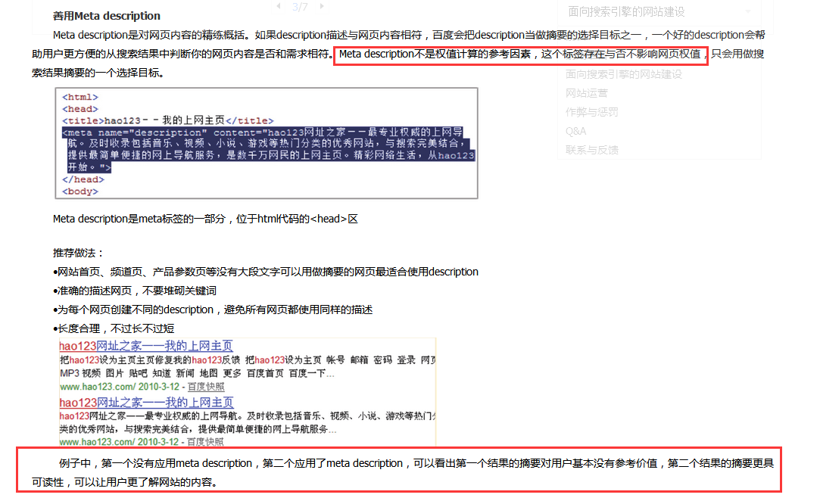
Task: Select 面向搜索引擎的网站建设 in the faded menu list
Action: pyautogui.click(x=624, y=74)
